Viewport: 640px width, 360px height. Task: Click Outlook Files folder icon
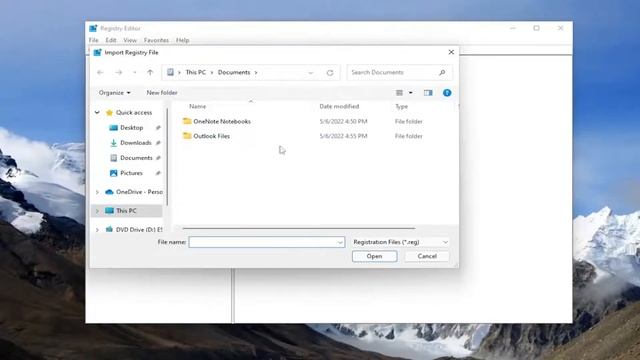click(x=187, y=136)
